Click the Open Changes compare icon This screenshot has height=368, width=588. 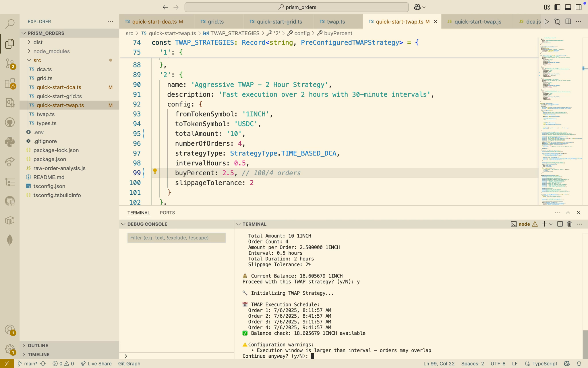pyautogui.click(x=557, y=22)
